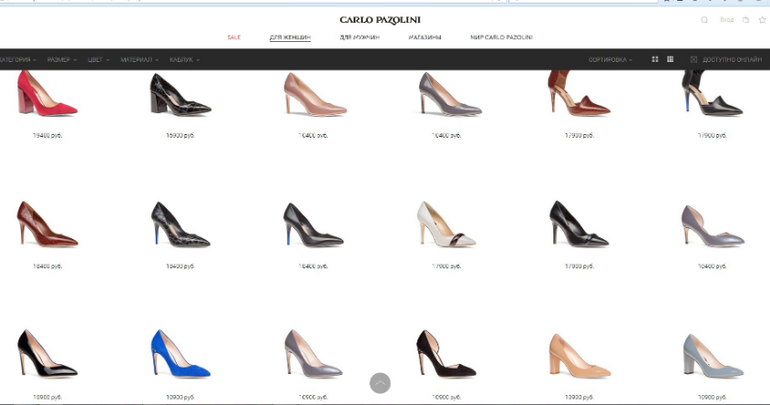Open the Сортировка sorting dropdown
770x405 pixels.
point(611,60)
